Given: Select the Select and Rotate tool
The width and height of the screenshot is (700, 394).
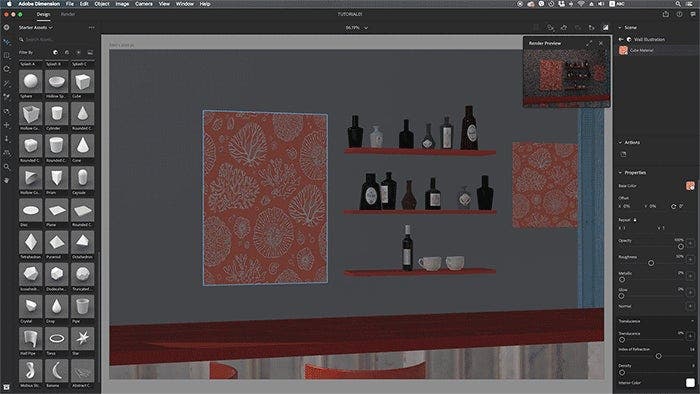Looking at the screenshot, I should pyautogui.click(x=6, y=70).
